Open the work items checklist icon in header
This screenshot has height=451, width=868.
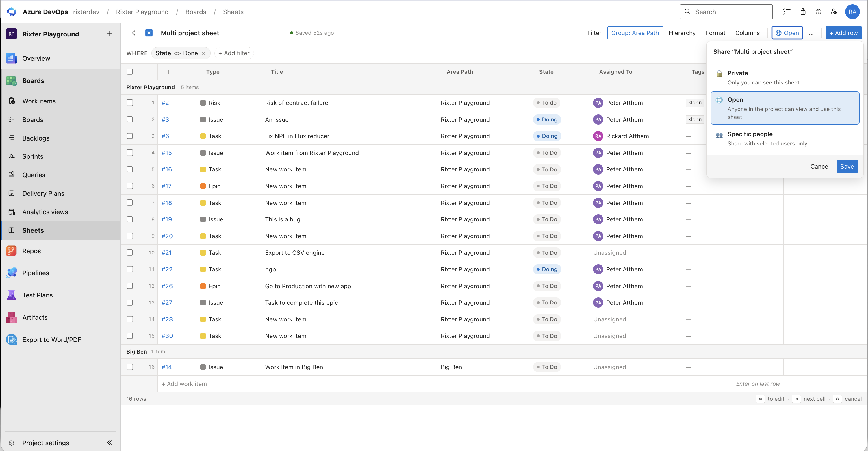(x=787, y=12)
